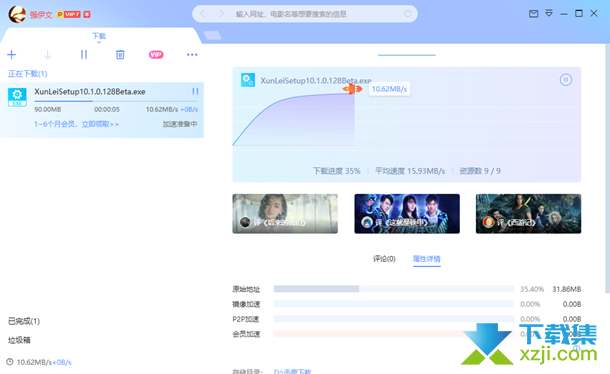The height and width of the screenshot is (374, 610).
Task: Open the 垃圾箱 trash folder
Action: pyautogui.click(x=19, y=340)
